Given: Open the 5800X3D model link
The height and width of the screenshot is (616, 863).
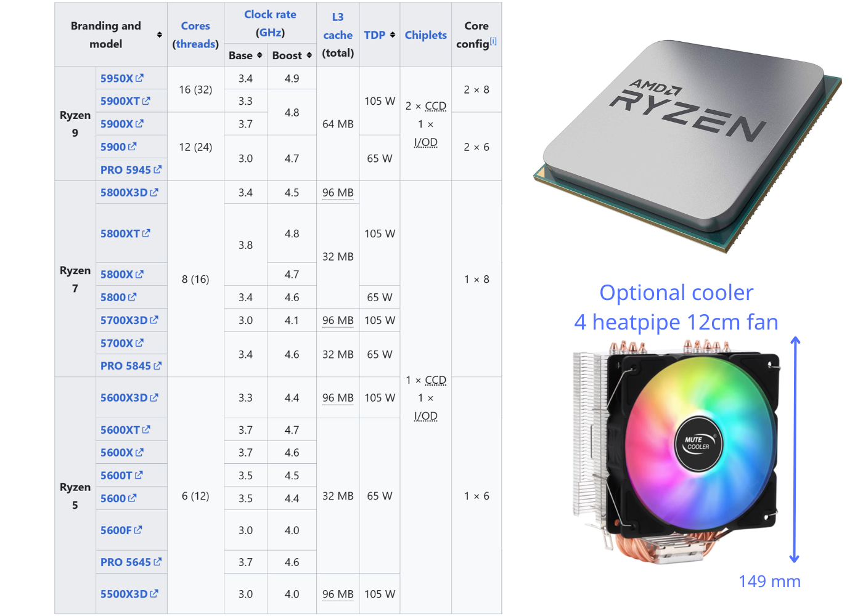Looking at the screenshot, I should tap(129, 192).
